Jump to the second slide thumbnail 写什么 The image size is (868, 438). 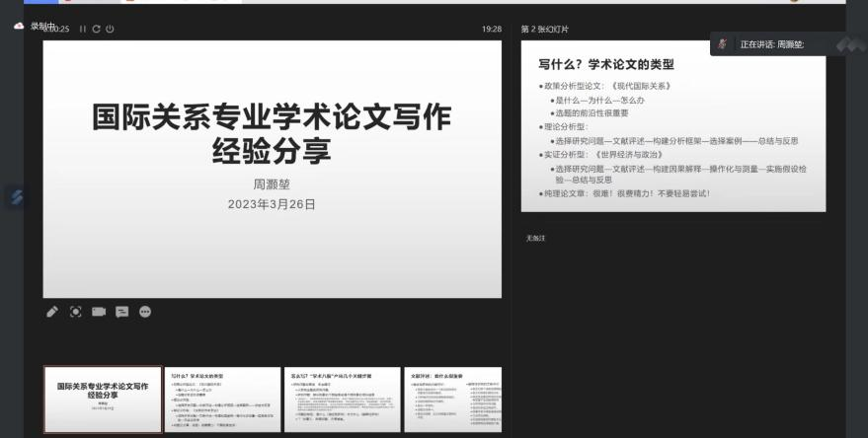pyautogui.click(x=223, y=400)
